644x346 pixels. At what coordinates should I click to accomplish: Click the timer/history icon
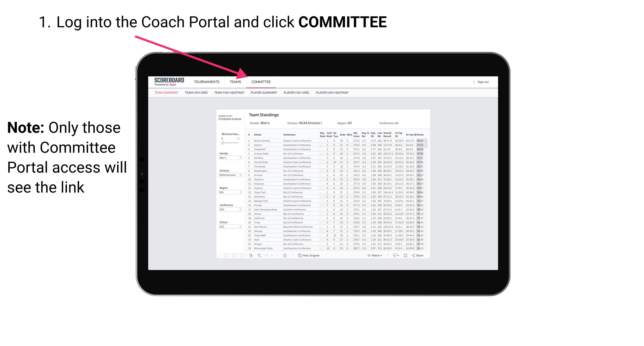[x=285, y=256]
